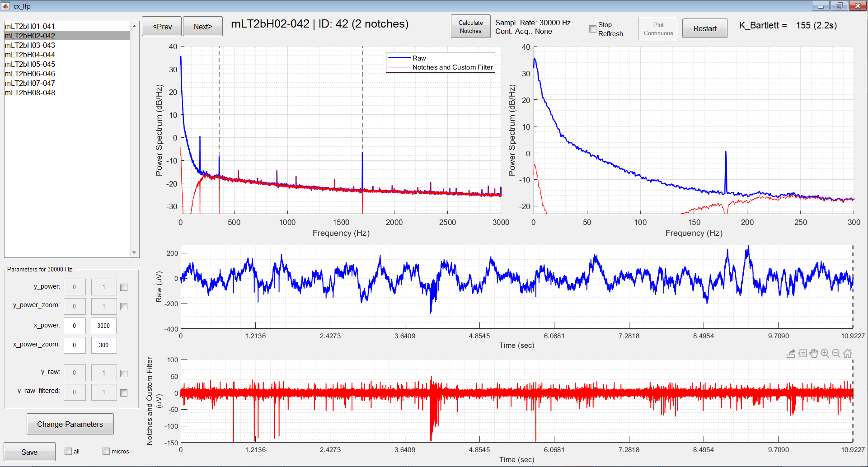Click the y_raw maximum field showing 1
This screenshot has width=868, height=467.
pyautogui.click(x=103, y=373)
